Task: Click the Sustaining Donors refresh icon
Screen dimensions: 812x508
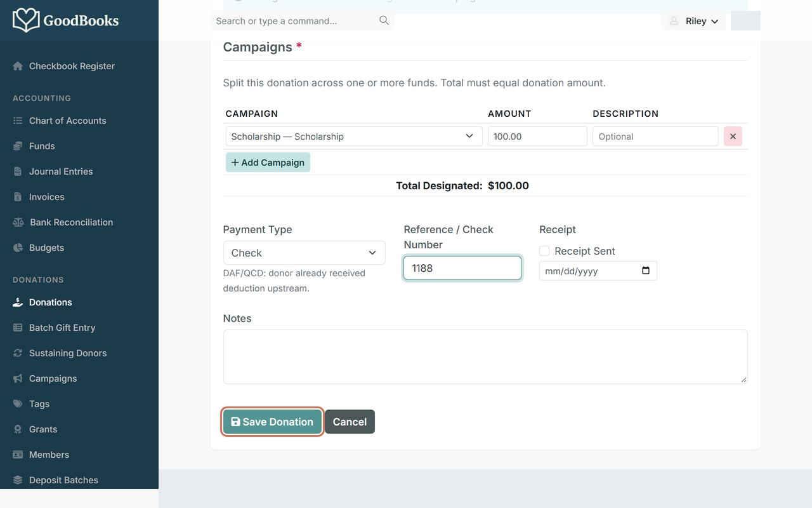Action: 18,353
